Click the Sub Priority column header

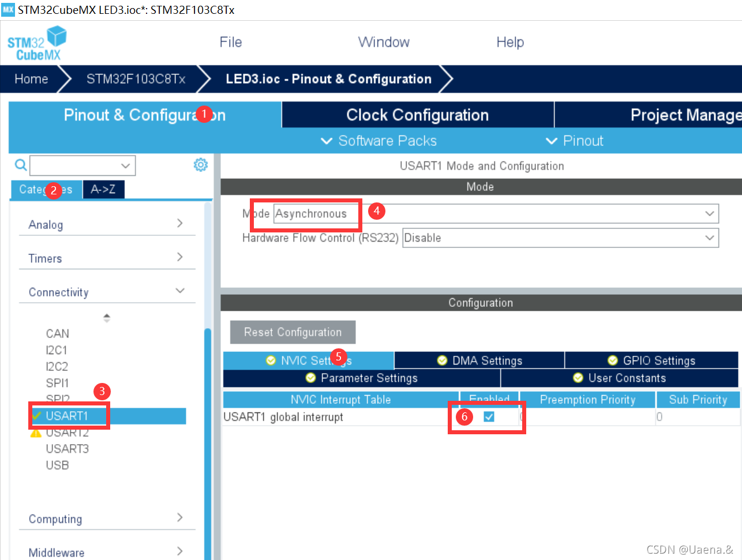(x=698, y=400)
